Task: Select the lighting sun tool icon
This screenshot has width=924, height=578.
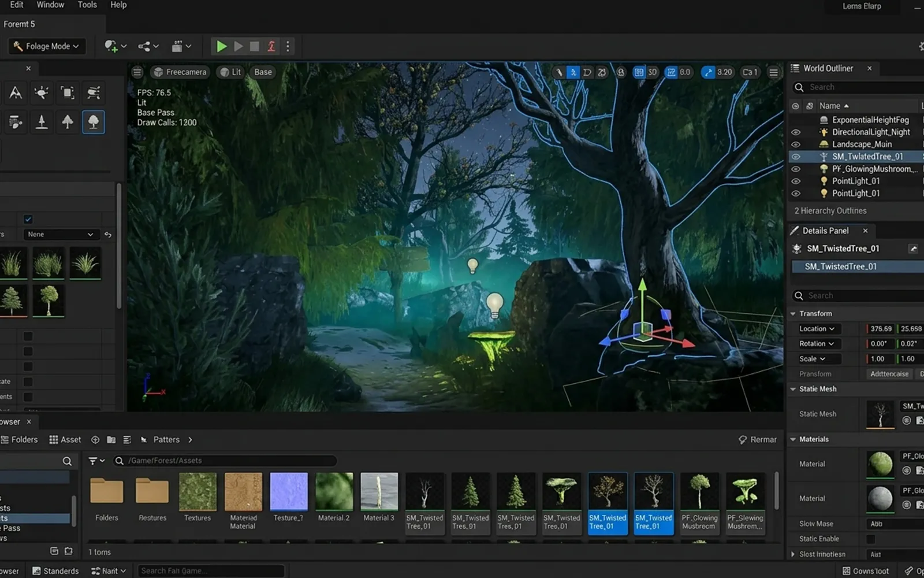Action: 42,92
